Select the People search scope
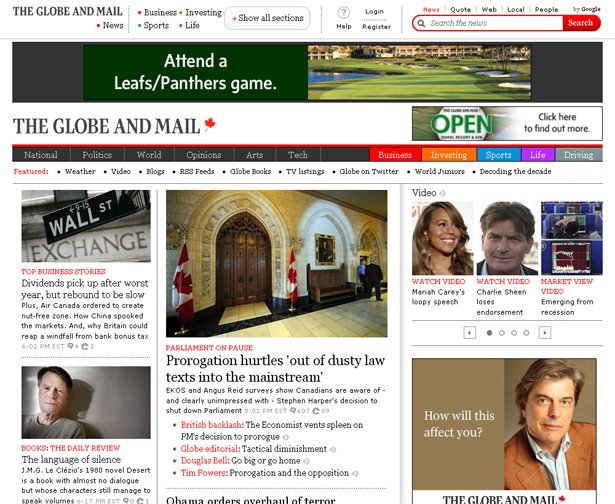Viewport: 615px width, 504px height. 546,9
